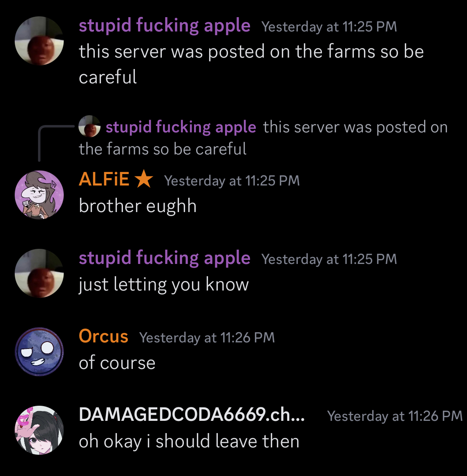The image size is (467, 476).
Task: Open first stupid fucking apple avatar
Action: pos(39,41)
